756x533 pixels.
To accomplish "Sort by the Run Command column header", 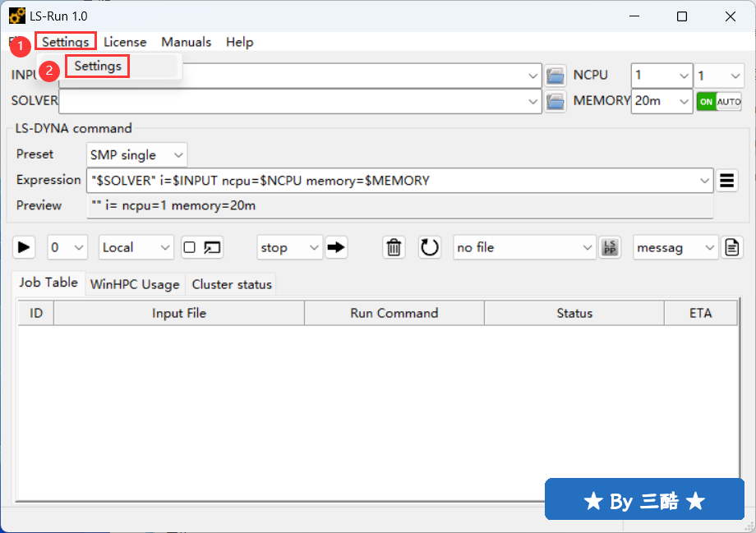I will (394, 313).
